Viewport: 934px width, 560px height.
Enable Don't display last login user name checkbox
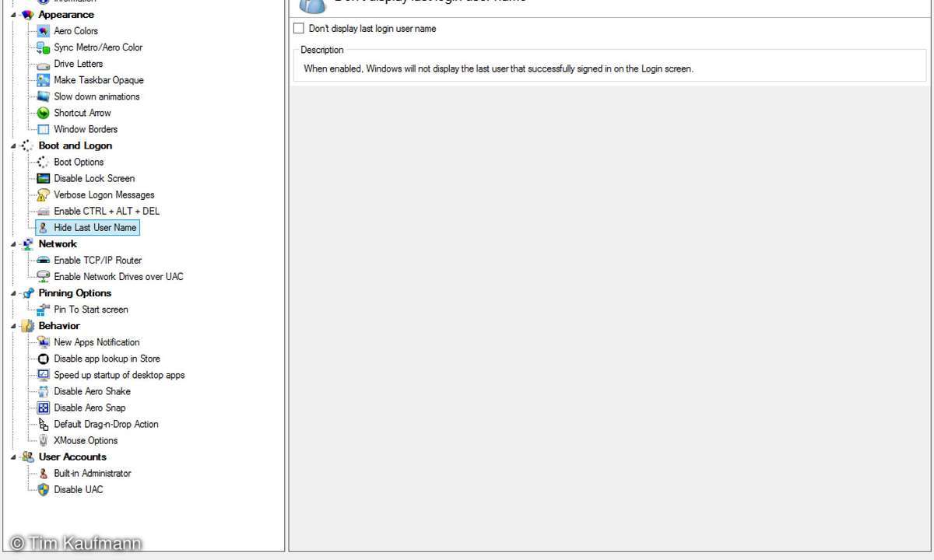click(299, 29)
